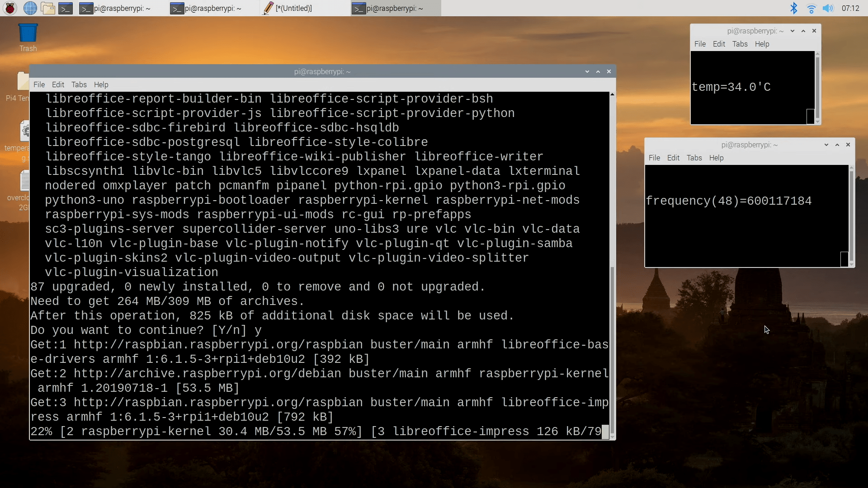Switch to [*(Untitled)] via its taskbar button

coord(294,8)
